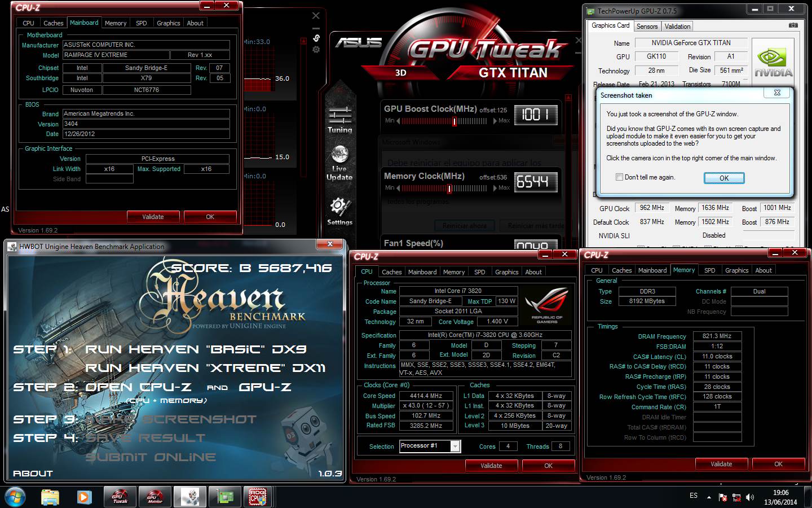Switch to GPU Tweak taskbar icon
Viewport: 812px width, 508px height.
(x=120, y=497)
